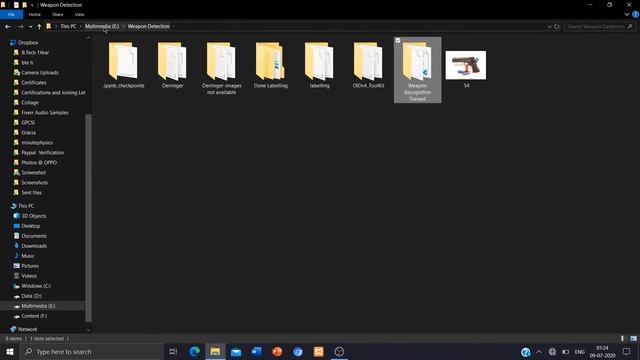
Task: Open the File tab
Action: [x=11, y=14]
